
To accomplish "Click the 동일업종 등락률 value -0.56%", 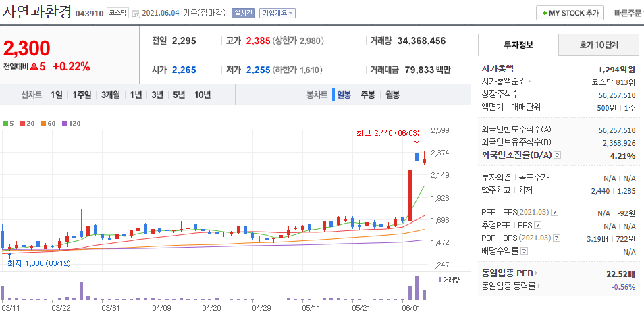I will point(624,286).
